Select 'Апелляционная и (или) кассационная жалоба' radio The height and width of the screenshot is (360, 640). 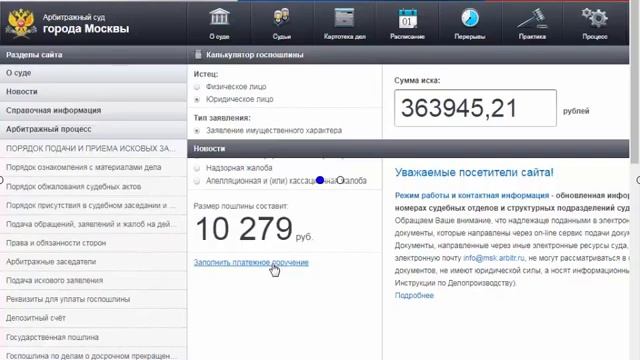point(197,181)
